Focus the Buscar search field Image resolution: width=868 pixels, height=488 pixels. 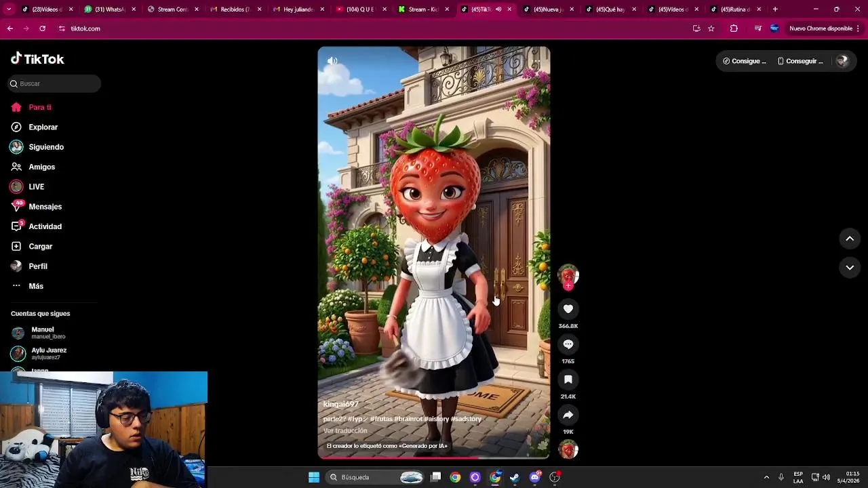click(x=54, y=83)
